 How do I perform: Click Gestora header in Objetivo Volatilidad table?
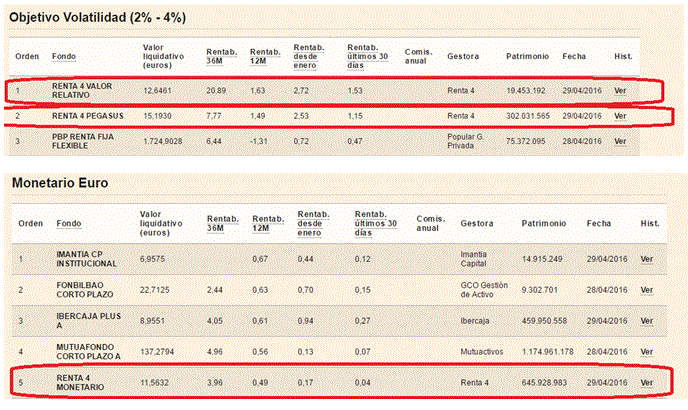click(x=463, y=57)
